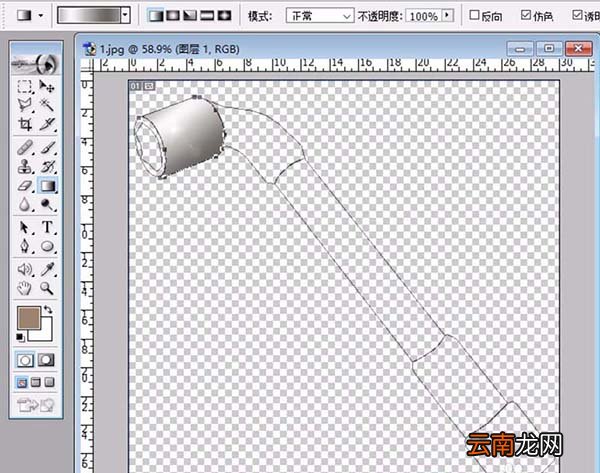Select the Eyedropper tool

coord(47,269)
